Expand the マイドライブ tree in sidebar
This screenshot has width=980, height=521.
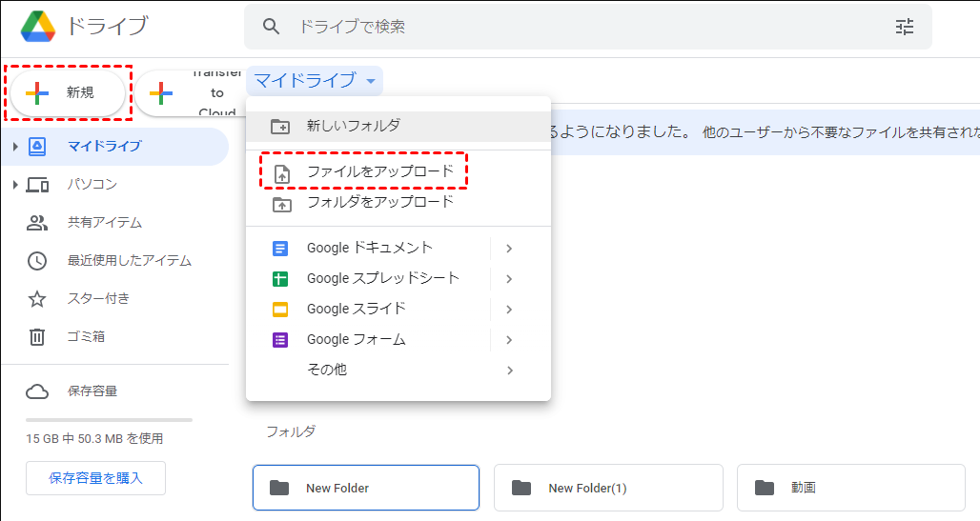(x=15, y=147)
